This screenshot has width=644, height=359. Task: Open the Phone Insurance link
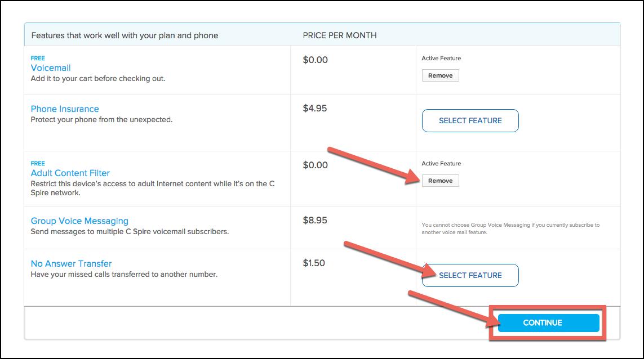pyautogui.click(x=65, y=109)
